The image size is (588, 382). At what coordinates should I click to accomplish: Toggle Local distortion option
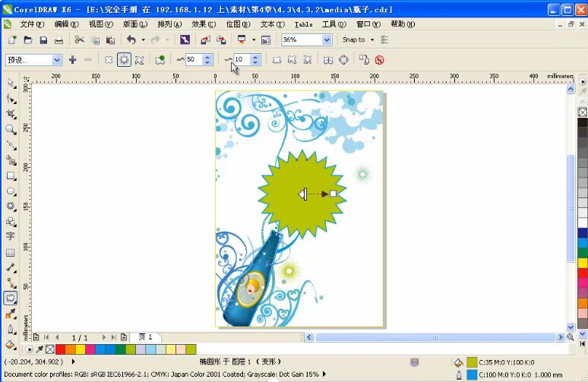[x=308, y=60]
